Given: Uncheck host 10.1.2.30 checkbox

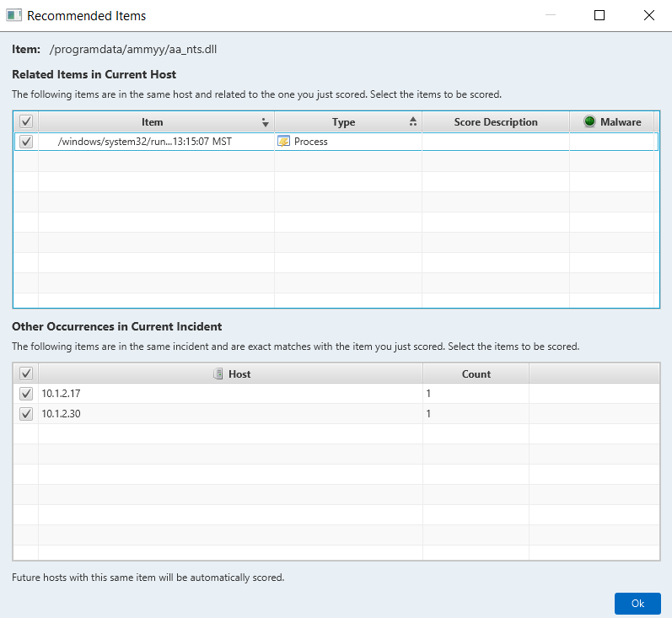Looking at the screenshot, I should 26,414.
